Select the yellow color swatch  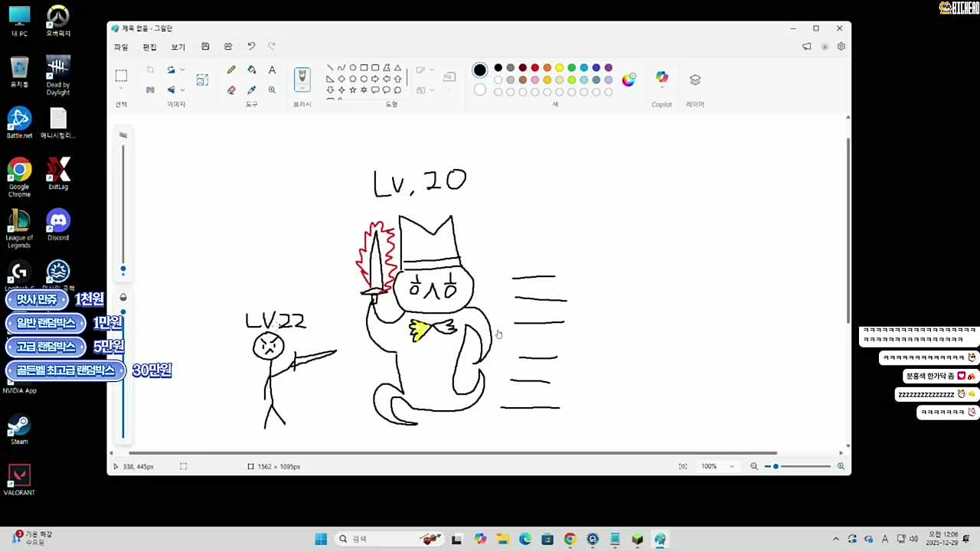coord(559,67)
